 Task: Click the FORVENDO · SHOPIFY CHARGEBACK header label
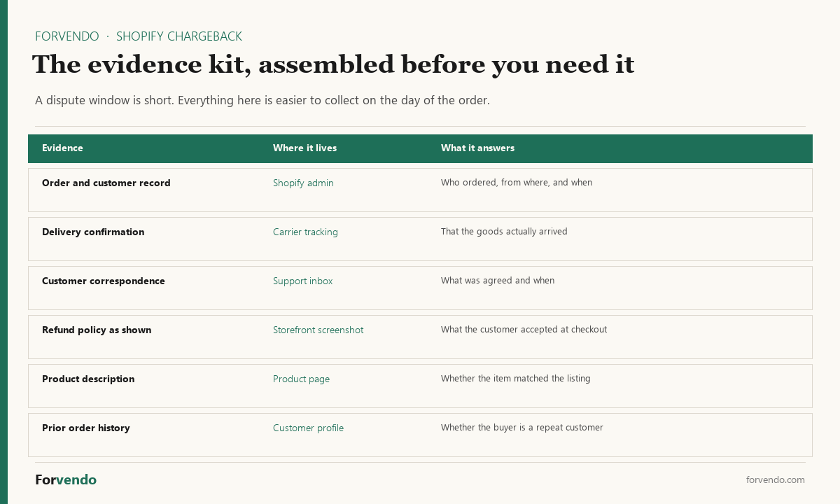(x=139, y=36)
